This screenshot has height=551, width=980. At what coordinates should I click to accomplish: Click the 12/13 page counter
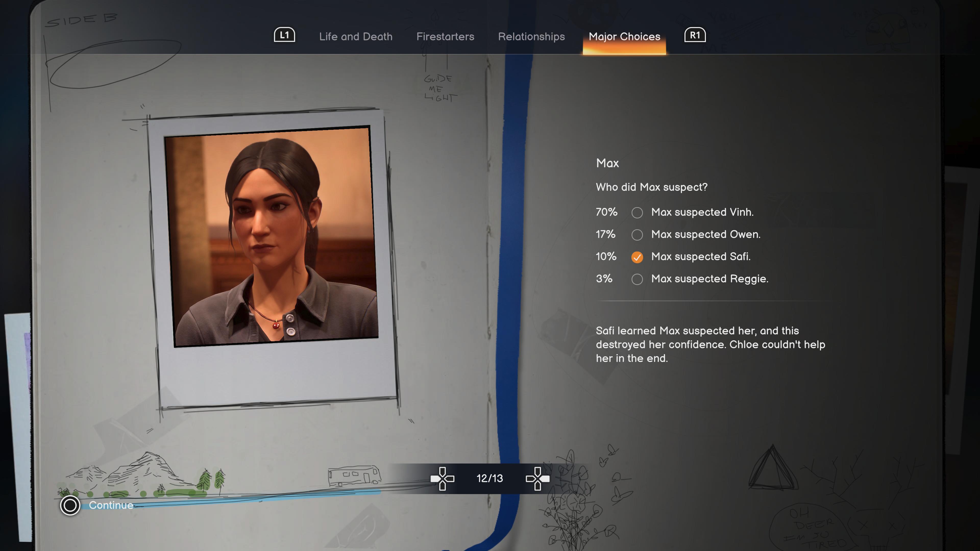coord(490,478)
